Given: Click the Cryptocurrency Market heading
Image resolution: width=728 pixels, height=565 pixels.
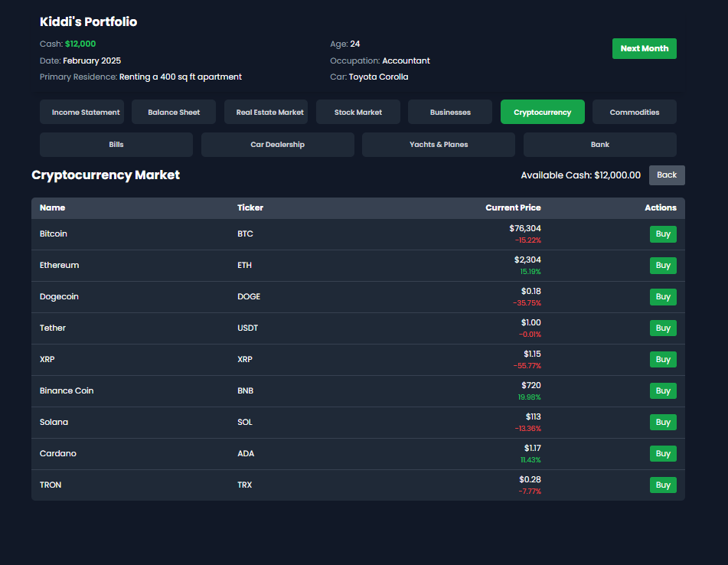Looking at the screenshot, I should pos(106,175).
